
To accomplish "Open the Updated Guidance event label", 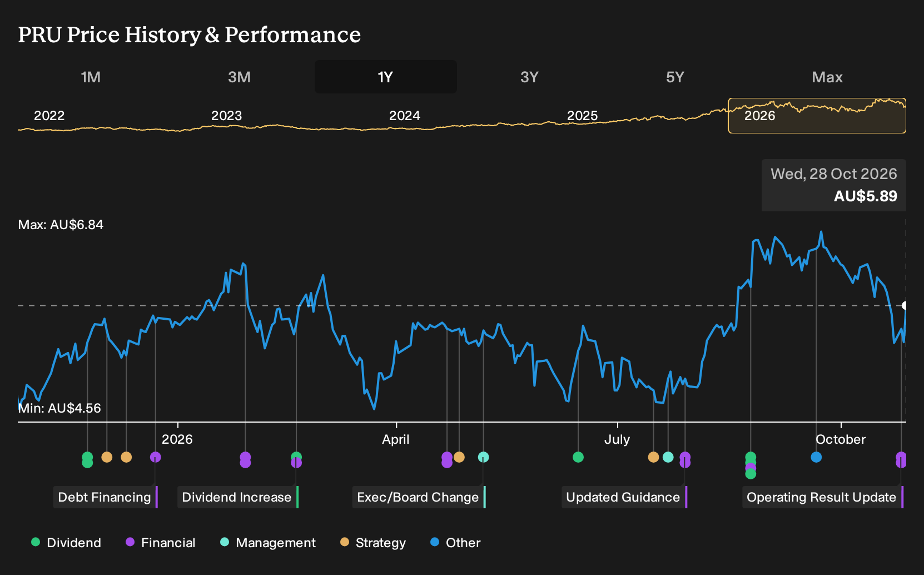I will 623,497.
